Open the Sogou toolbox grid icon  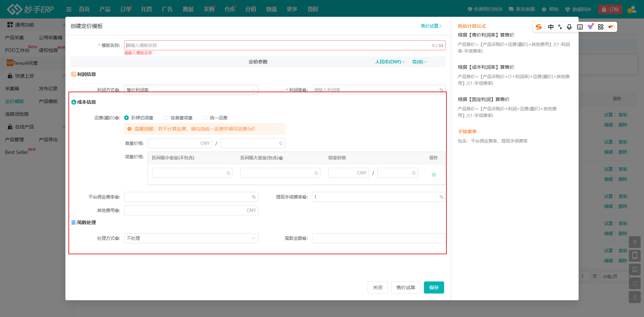coord(601,27)
